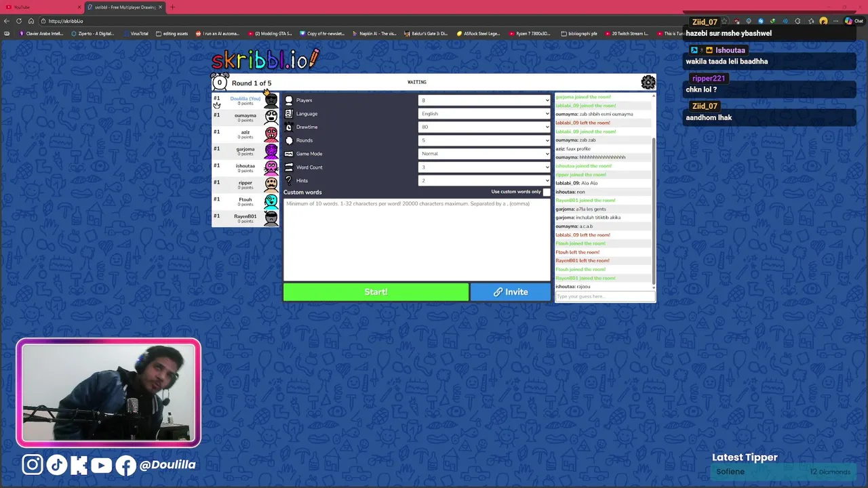The height and width of the screenshot is (488, 868).
Task: Click ishoutaa's pink avatar
Action: coord(271,167)
